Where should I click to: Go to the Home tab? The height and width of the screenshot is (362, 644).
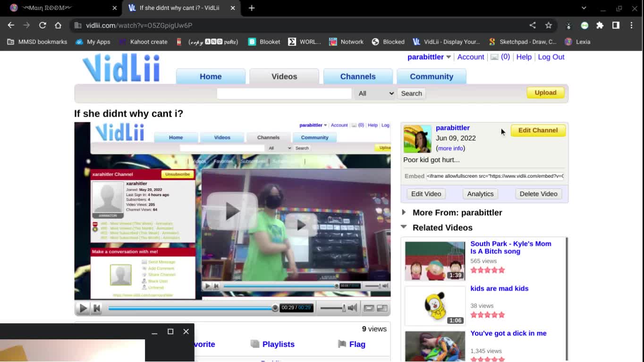click(211, 77)
